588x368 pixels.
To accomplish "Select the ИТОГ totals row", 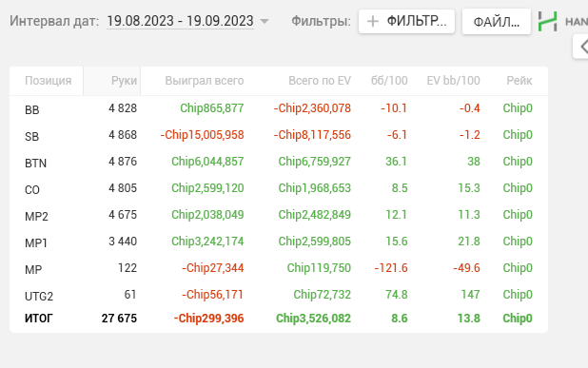I will point(279,319).
